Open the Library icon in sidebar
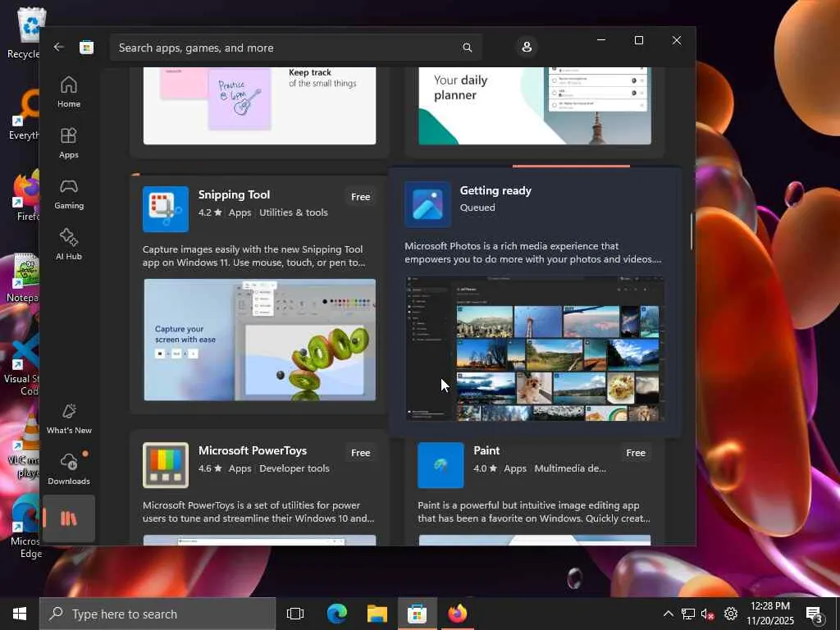Screen dimensions: 840x630 69,518
